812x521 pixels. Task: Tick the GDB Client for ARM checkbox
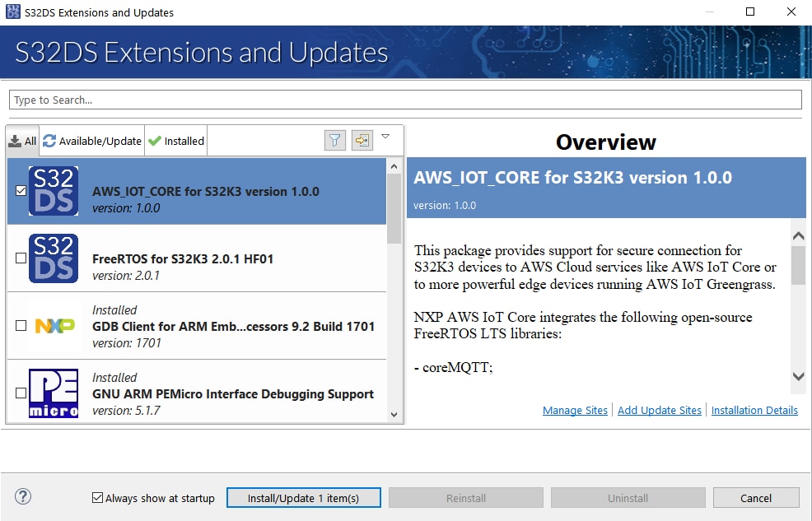coord(21,326)
